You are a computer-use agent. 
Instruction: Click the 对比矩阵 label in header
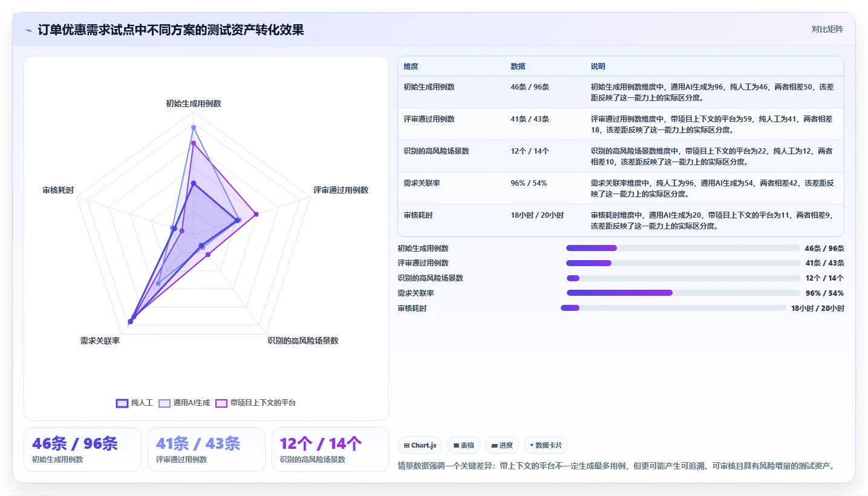827,29
